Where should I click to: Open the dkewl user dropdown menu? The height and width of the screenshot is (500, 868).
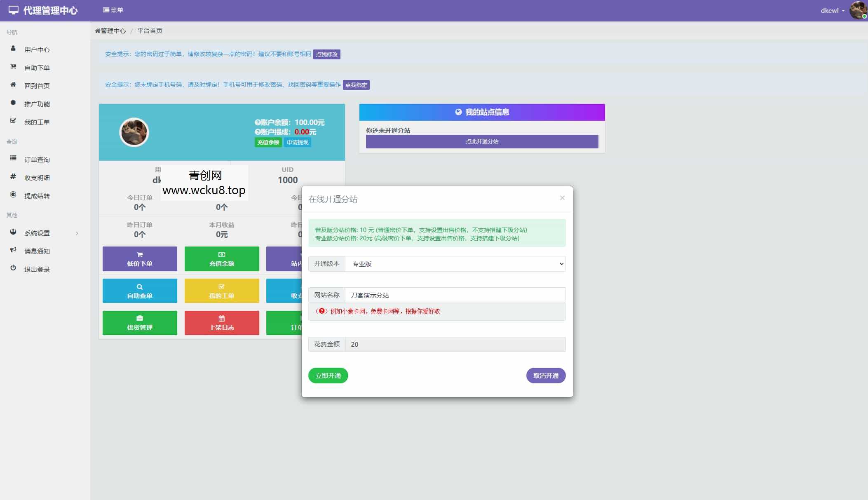click(x=832, y=11)
